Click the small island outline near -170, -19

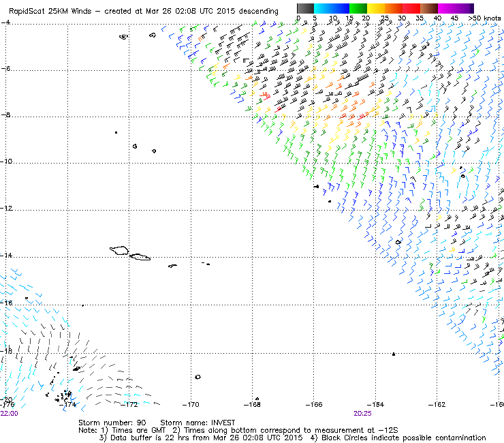[x=198, y=377]
